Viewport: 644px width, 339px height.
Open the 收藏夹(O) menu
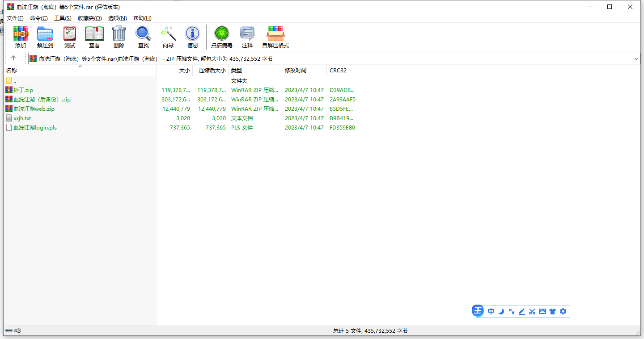(89, 18)
